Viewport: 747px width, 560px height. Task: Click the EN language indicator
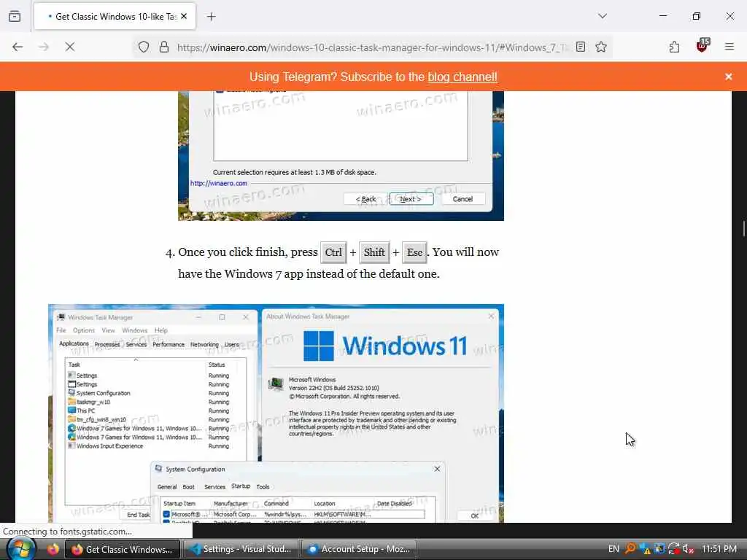(613, 549)
